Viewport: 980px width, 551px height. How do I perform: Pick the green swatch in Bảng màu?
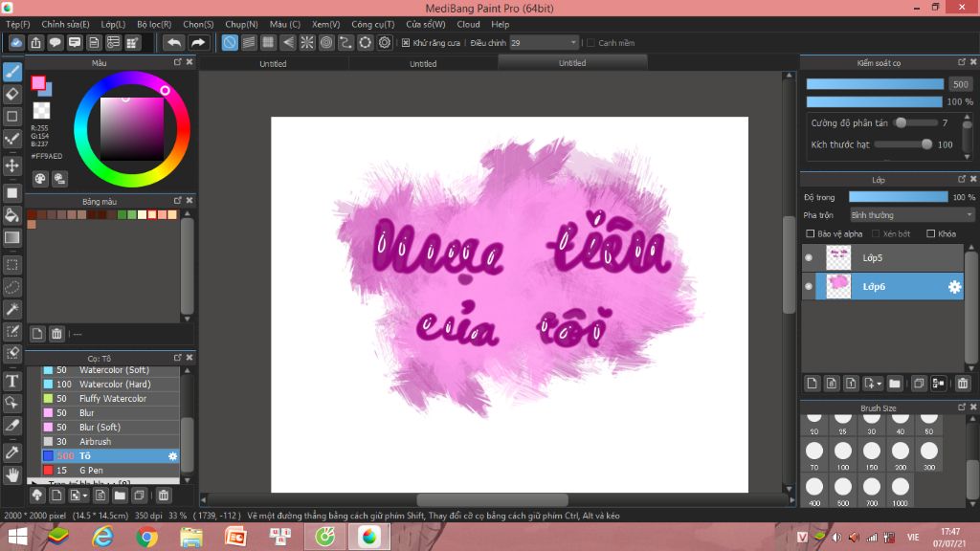pyautogui.click(x=122, y=215)
